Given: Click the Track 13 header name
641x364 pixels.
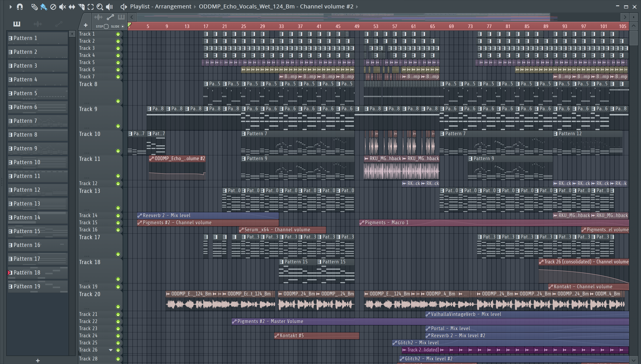Looking at the screenshot, I should pyautogui.click(x=89, y=191).
